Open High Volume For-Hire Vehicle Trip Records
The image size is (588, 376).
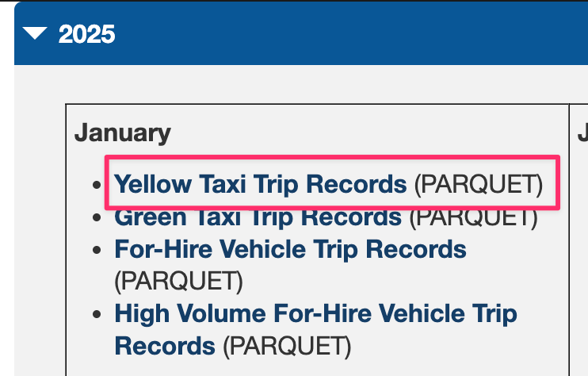click(x=315, y=313)
